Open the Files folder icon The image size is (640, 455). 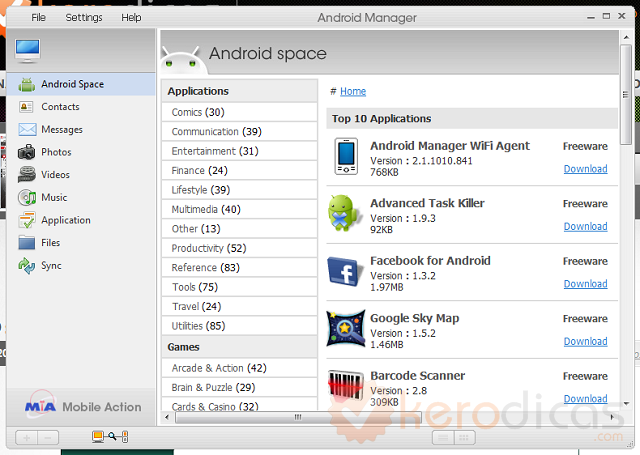27,243
